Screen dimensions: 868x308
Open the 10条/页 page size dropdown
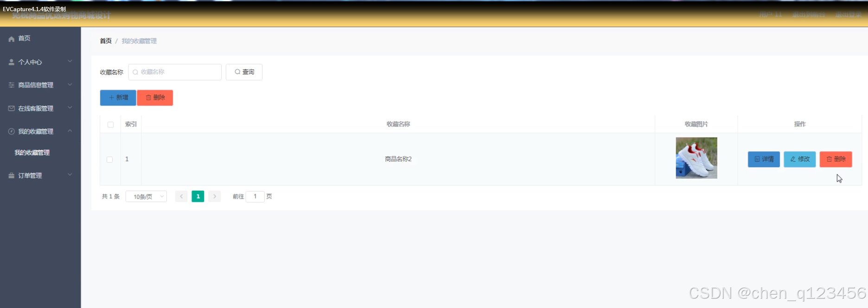[146, 196]
